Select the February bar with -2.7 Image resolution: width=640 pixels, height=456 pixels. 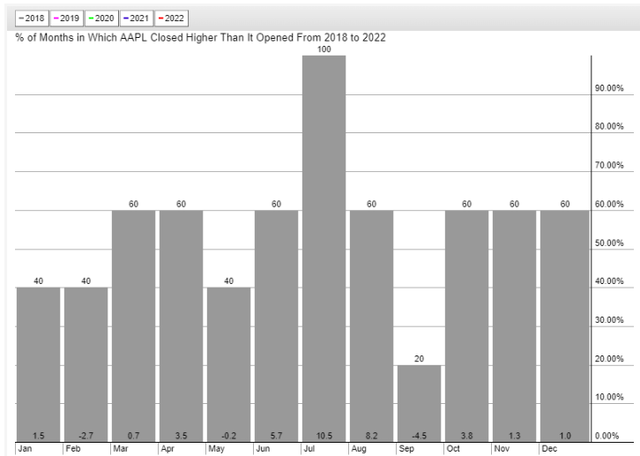86,365
